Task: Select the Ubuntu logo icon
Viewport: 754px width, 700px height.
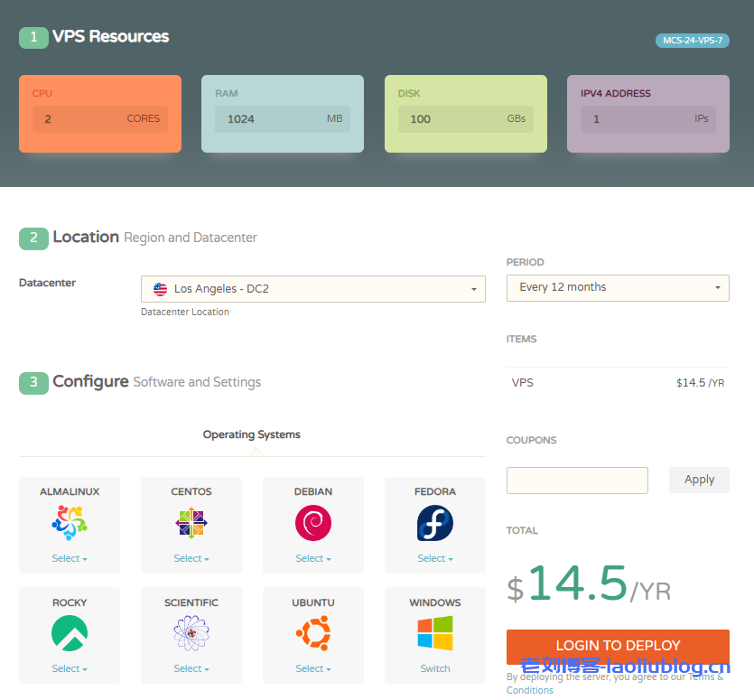Action: [x=312, y=634]
